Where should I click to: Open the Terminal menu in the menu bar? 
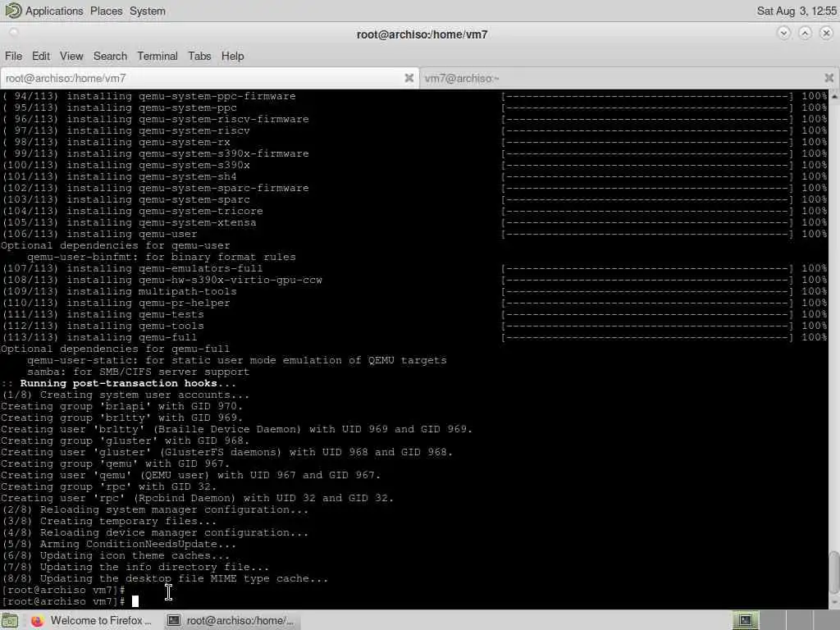(157, 56)
